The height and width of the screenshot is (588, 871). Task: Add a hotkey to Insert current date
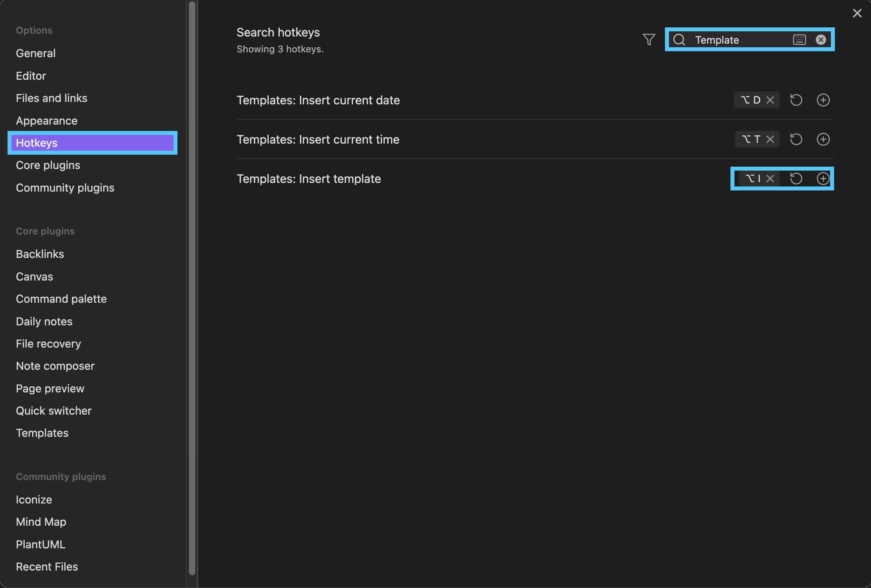pos(823,100)
